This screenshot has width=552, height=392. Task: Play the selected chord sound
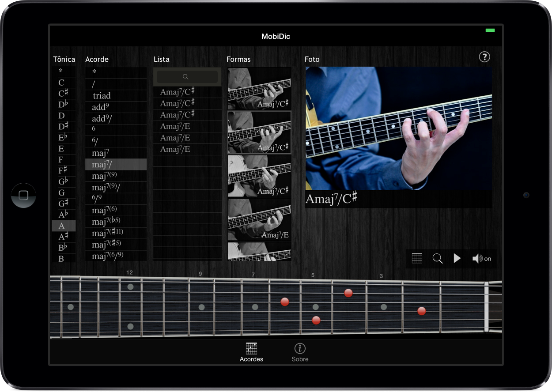[457, 258]
